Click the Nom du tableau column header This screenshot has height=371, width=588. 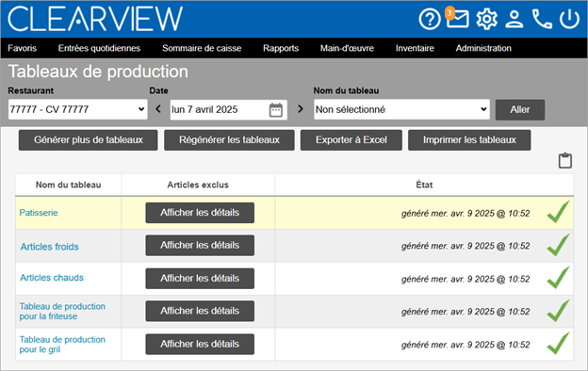point(68,185)
